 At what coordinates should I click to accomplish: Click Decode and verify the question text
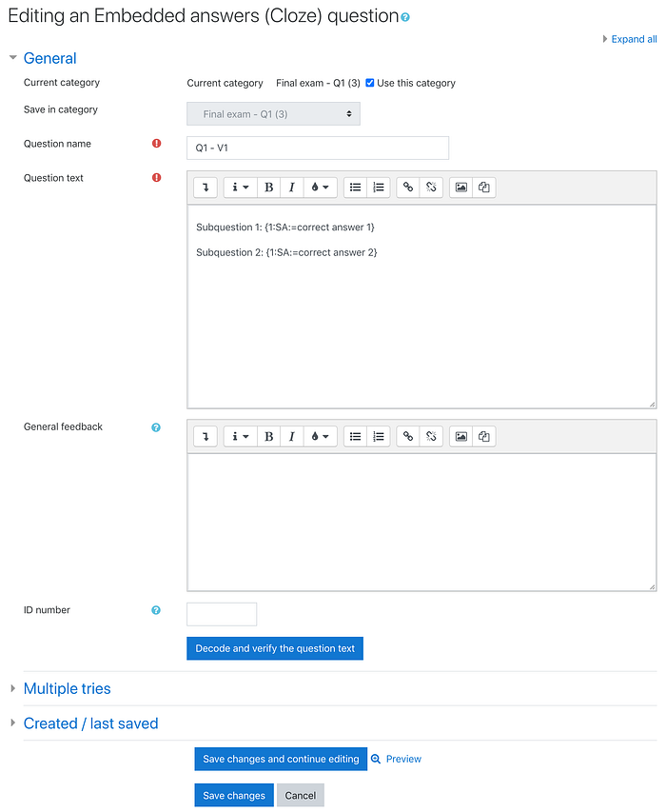pos(275,649)
